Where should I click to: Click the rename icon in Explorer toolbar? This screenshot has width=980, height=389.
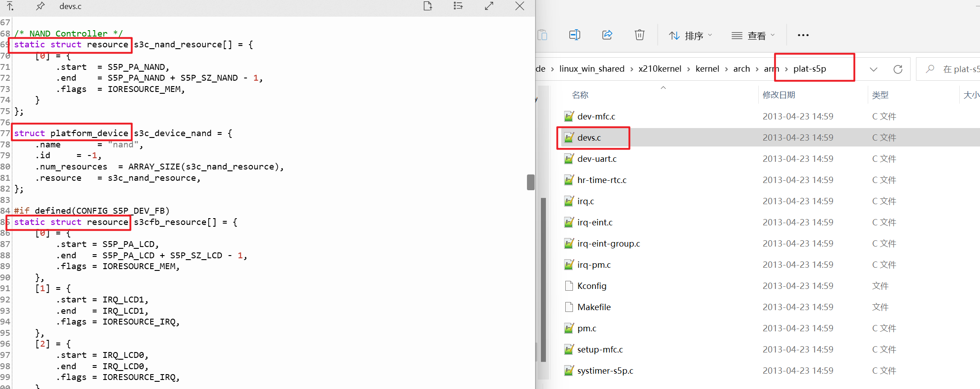575,35
